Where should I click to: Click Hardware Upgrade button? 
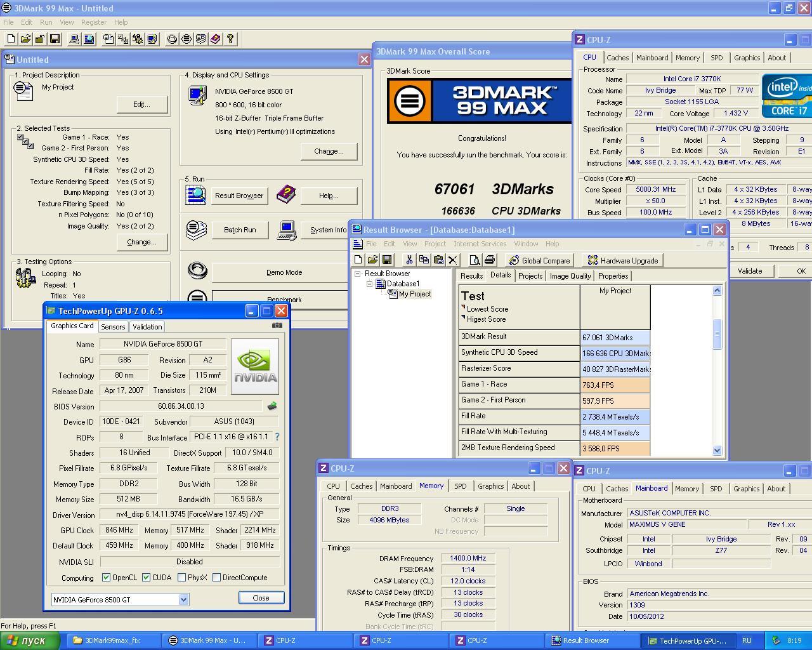[x=622, y=260]
